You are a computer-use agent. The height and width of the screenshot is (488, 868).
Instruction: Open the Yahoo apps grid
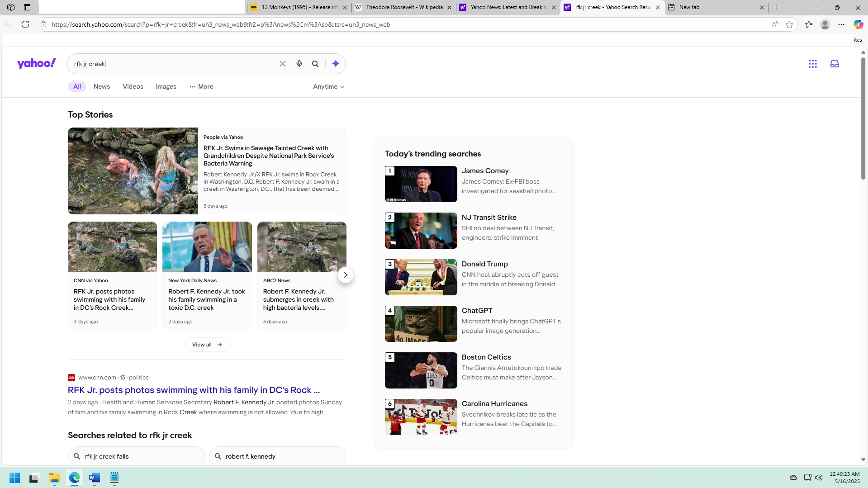click(813, 64)
